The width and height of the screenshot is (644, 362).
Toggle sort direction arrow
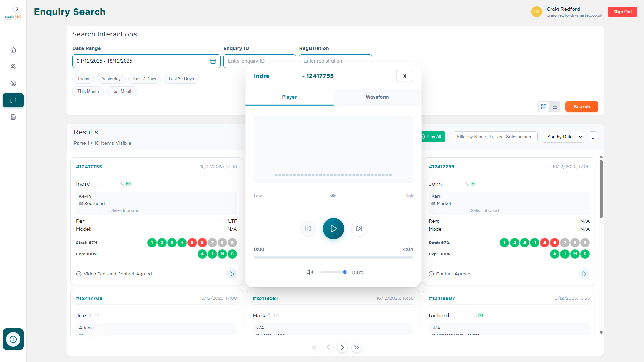[x=593, y=137]
